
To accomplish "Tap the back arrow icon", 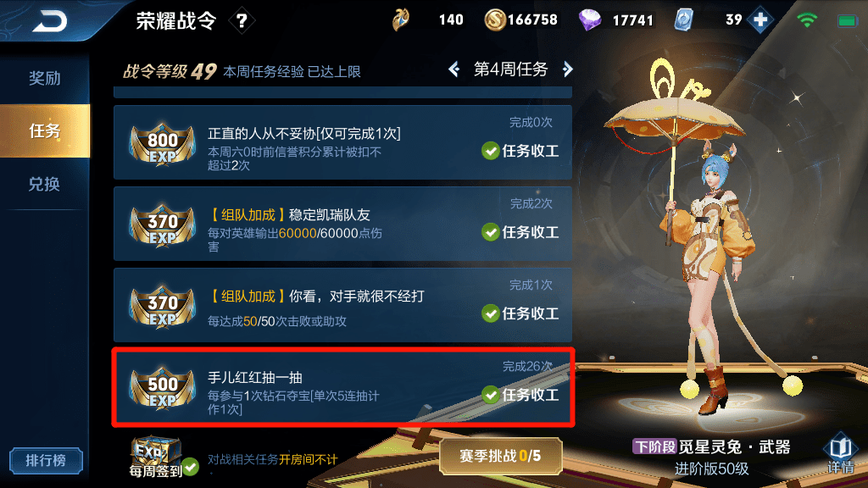I will [x=50, y=21].
